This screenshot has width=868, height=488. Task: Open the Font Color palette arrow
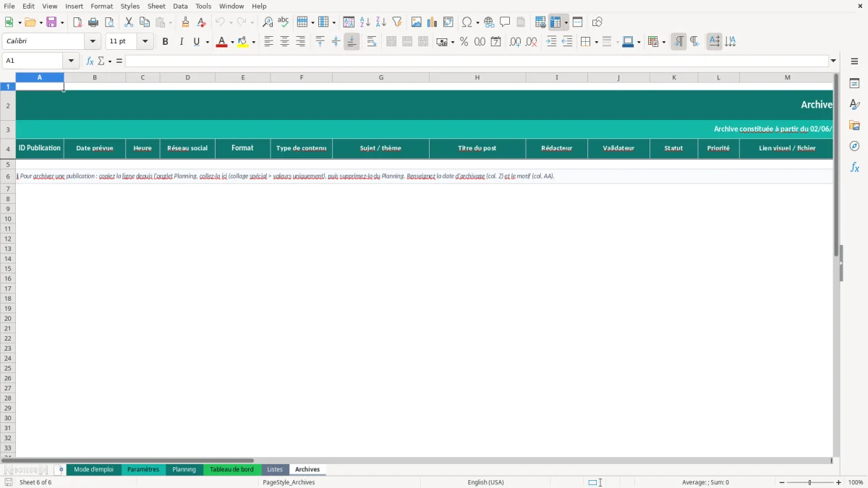[x=233, y=42]
